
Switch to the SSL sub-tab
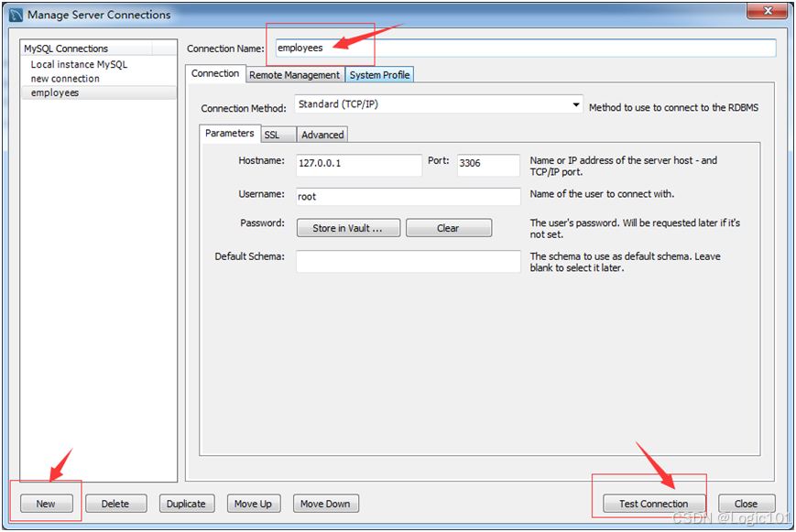point(278,135)
